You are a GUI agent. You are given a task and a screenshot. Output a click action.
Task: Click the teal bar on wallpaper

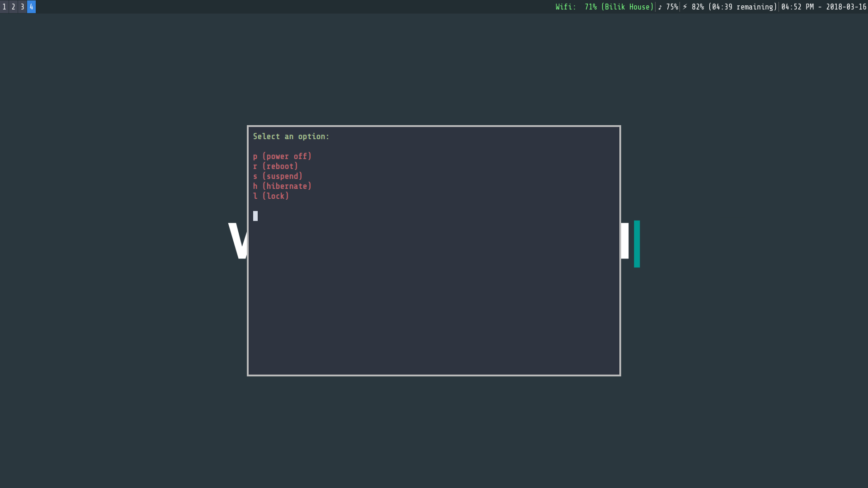point(637,244)
